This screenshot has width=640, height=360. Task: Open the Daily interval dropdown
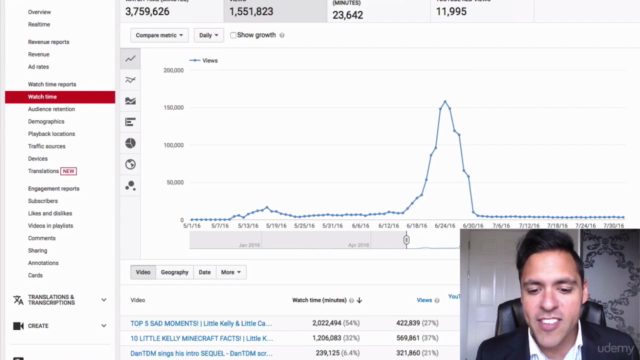pyautogui.click(x=209, y=36)
